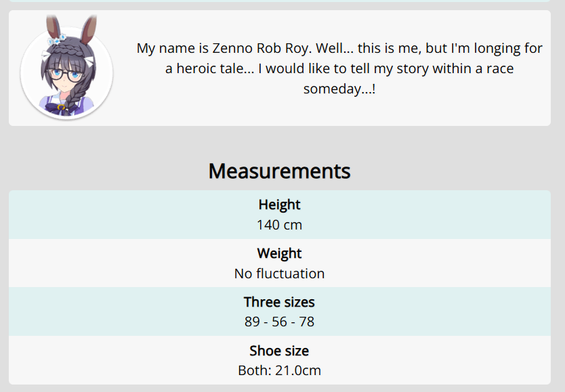Click the purple ribbon on uniform
The height and width of the screenshot is (392, 565).
pyautogui.click(x=62, y=107)
